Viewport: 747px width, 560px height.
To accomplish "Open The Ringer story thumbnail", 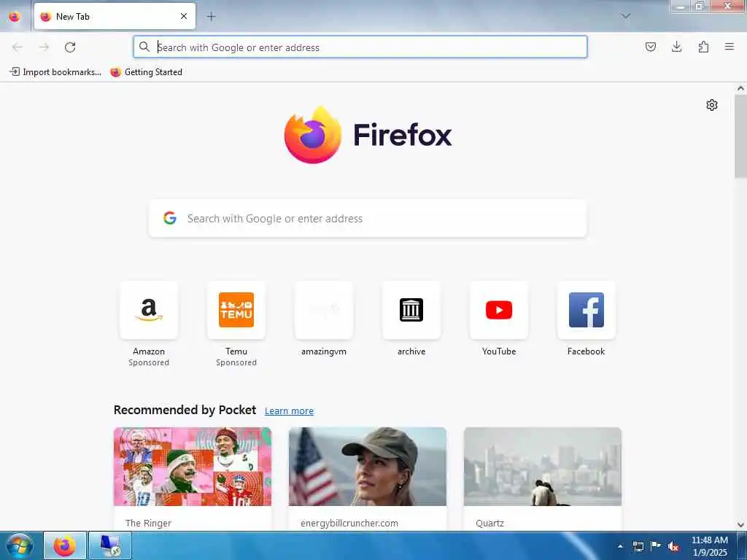I will (x=193, y=467).
